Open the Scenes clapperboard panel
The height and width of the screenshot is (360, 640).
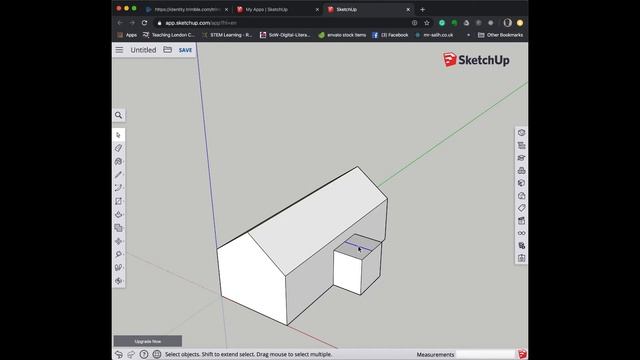pyautogui.click(x=521, y=221)
